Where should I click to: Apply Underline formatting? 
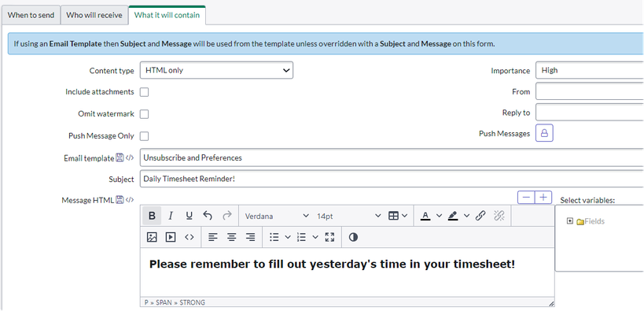pyautogui.click(x=189, y=216)
